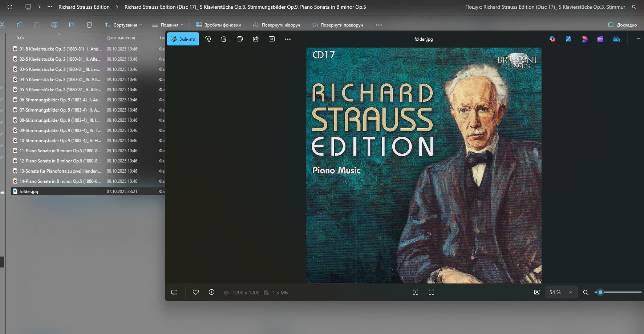Open the Photos three-dots more menu
This screenshot has height=334, width=644.
pyautogui.click(x=288, y=39)
